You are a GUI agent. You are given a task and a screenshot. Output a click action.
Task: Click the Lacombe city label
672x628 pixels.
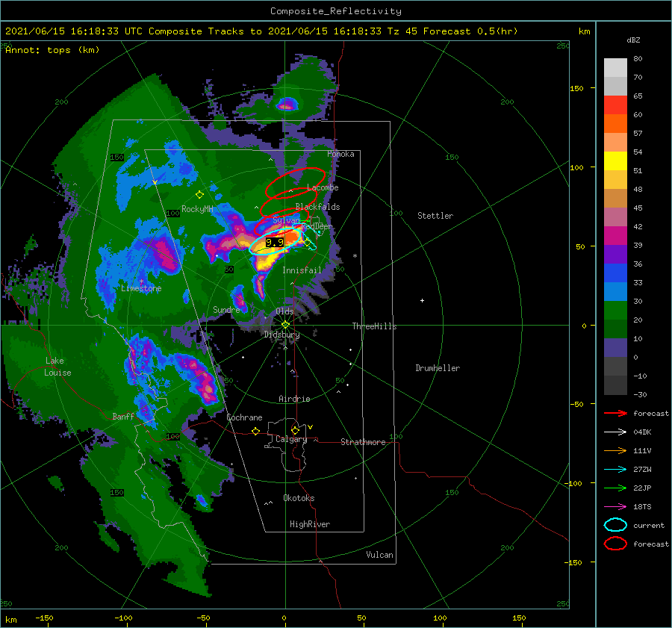[x=323, y=187]
